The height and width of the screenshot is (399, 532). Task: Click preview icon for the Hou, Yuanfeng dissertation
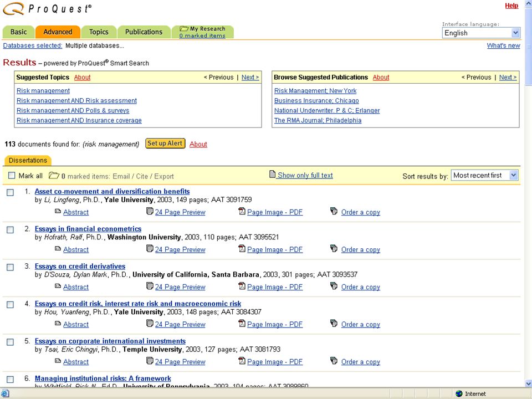coord(150,323)
